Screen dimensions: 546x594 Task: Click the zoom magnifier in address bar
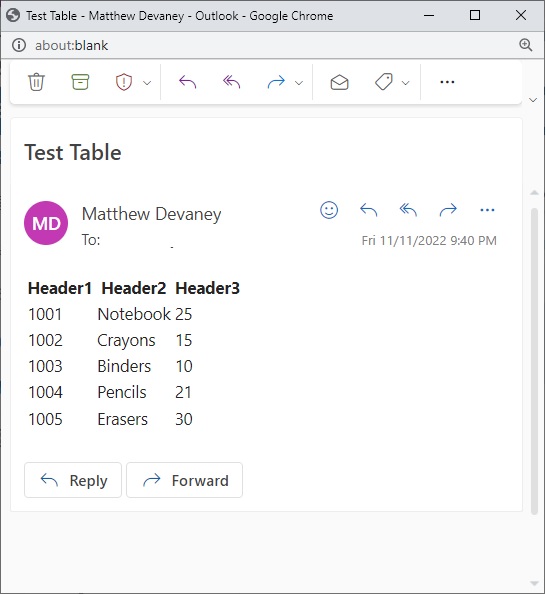[526, 45]
